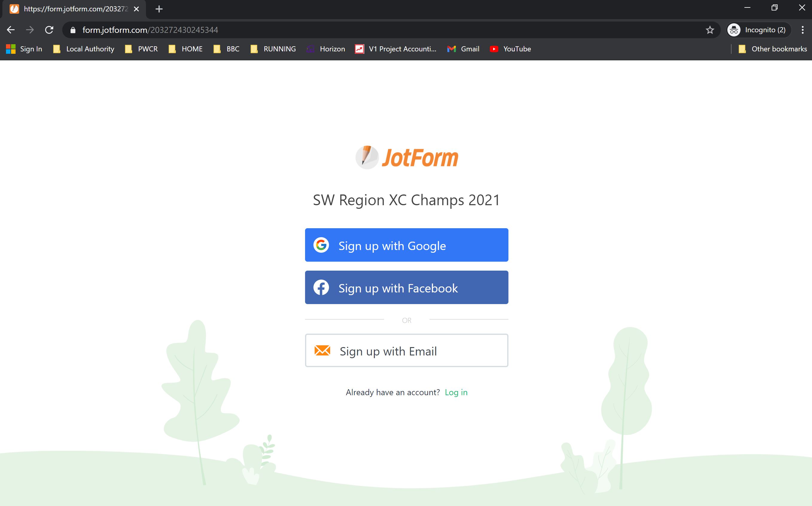
Task: Click the browser back navigation arrow
Action: coord(10,30)
